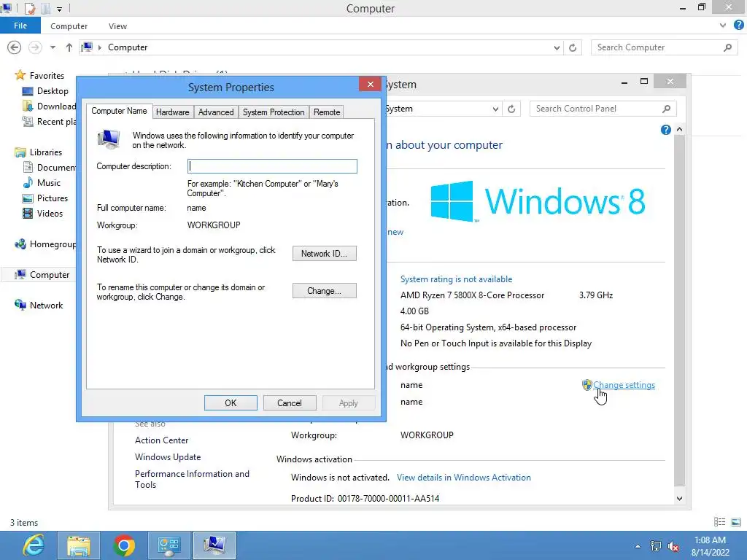
Task: Confirm System Properties with OK
Action: coord(231,402)
